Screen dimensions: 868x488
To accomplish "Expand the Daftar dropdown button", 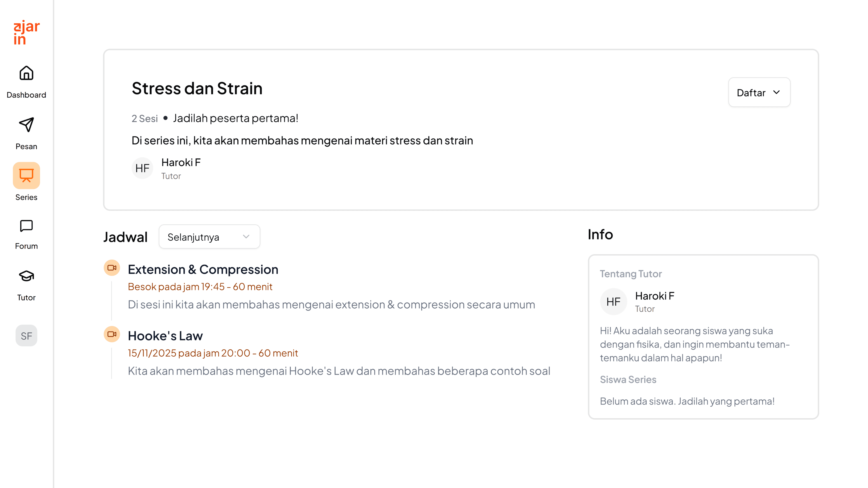I will tap(759, 93).
